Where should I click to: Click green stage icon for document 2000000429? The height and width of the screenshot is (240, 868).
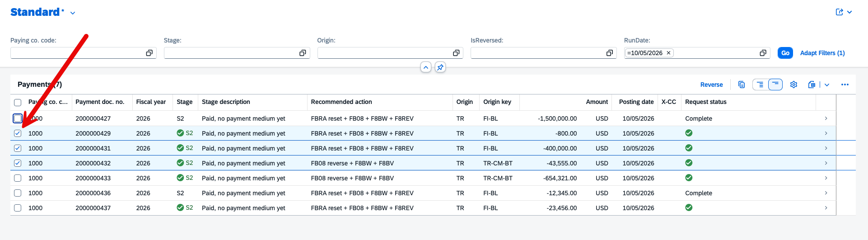180,133
